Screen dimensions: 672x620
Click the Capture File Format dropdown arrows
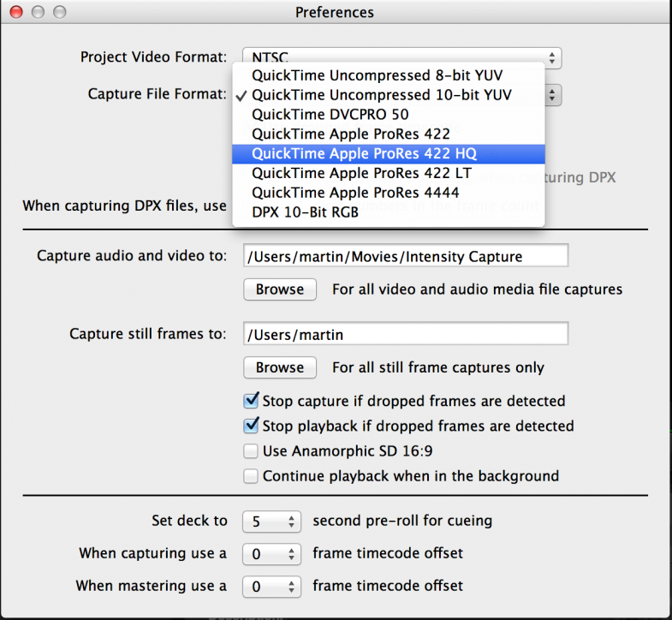[552, 95]
